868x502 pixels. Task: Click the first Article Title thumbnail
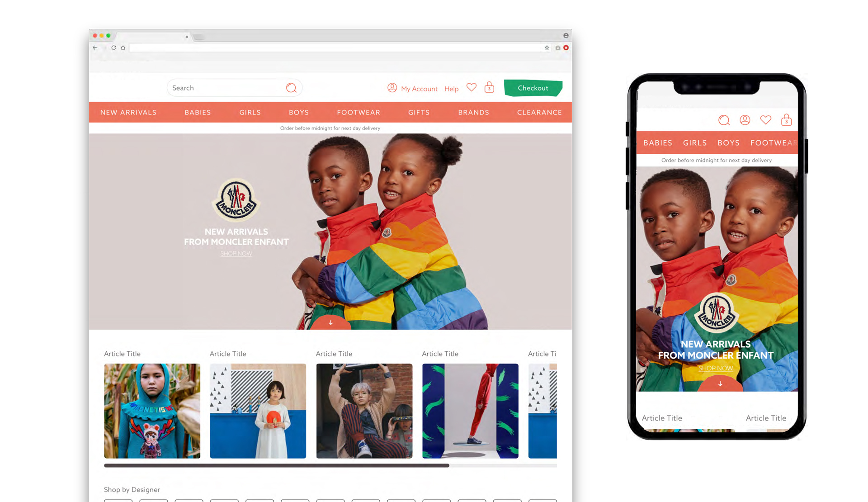[x=152, y=409]
